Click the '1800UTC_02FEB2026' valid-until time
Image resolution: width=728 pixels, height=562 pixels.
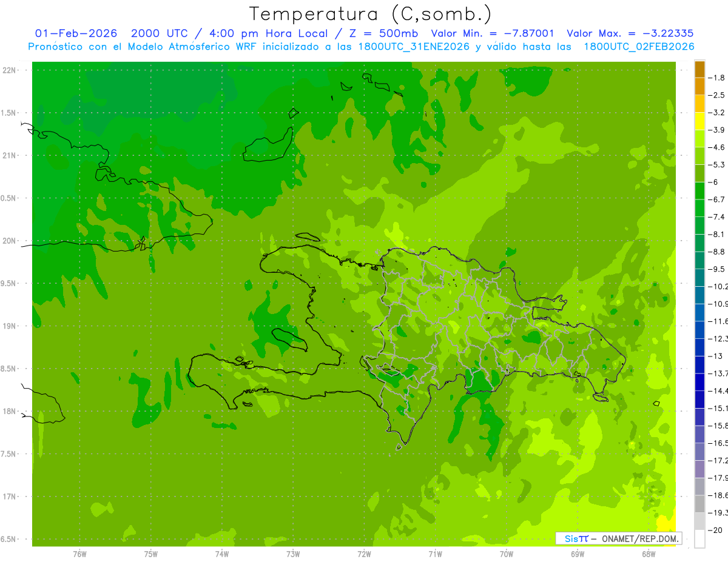point(639,47)
